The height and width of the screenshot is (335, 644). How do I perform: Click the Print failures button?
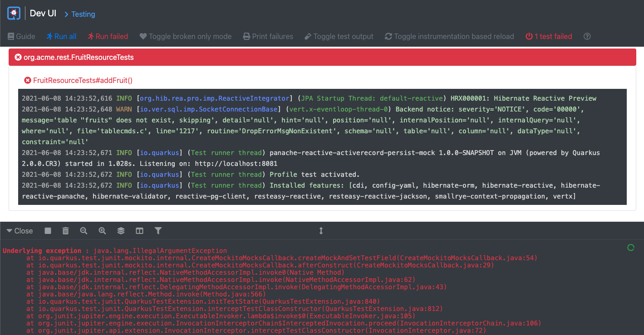point(268,36)
